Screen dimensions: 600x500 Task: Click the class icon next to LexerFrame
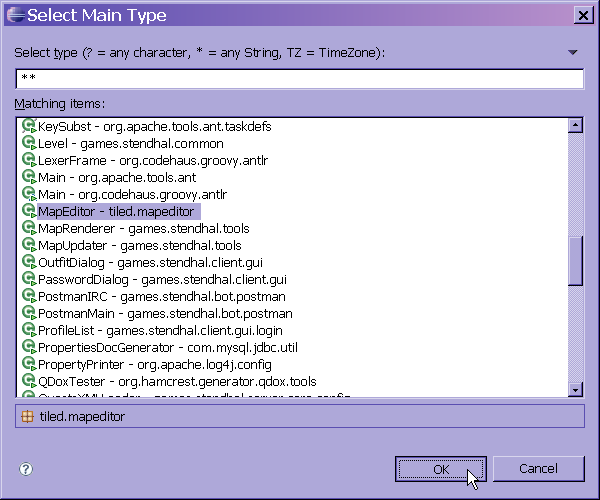point(28,161)
